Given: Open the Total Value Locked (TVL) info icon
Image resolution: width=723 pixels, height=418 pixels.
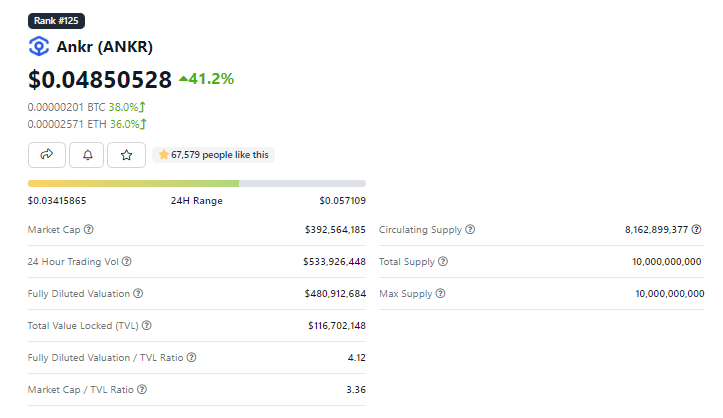Looking at the screenshot, I should (x=147, y=325).
